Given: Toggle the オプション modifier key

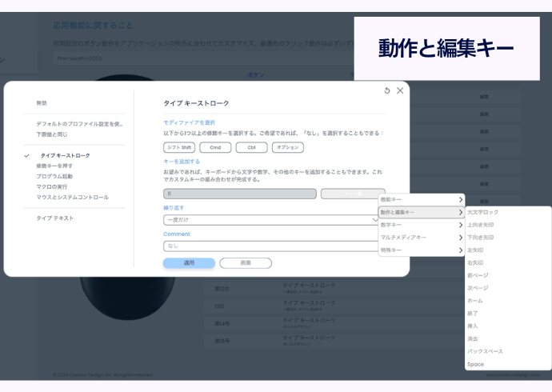Looking at the screenshot, I should coord(288,147).
